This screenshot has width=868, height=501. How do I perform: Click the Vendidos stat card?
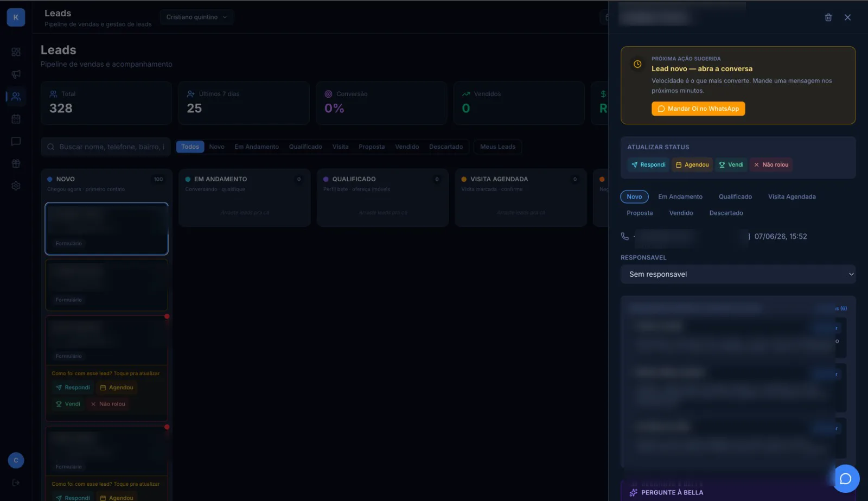pos(519,103)
